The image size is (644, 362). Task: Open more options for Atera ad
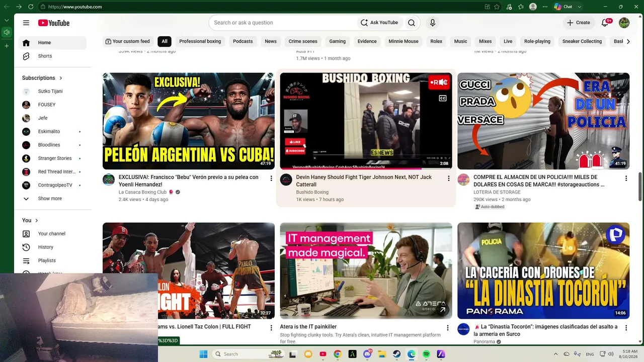coord(448,328)
